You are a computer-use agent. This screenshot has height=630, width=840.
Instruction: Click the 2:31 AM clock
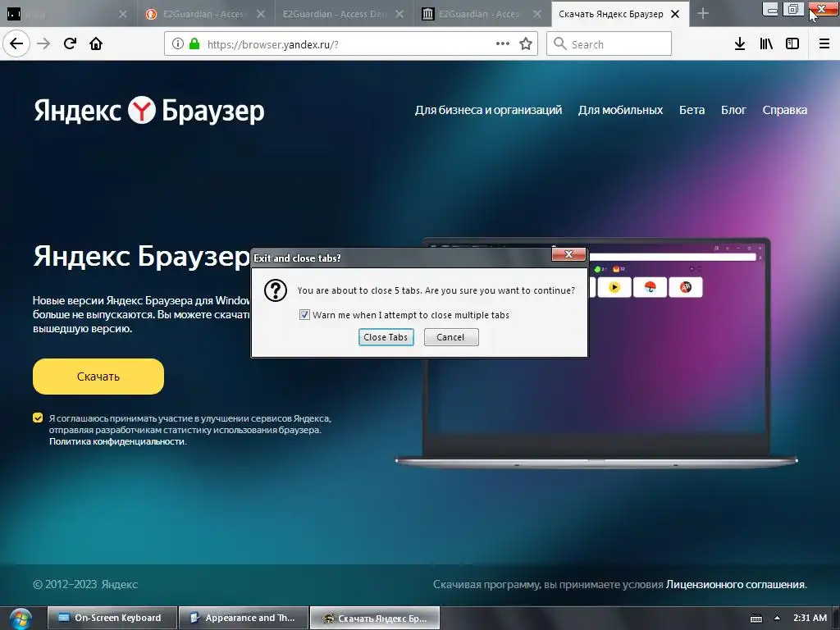810,618
